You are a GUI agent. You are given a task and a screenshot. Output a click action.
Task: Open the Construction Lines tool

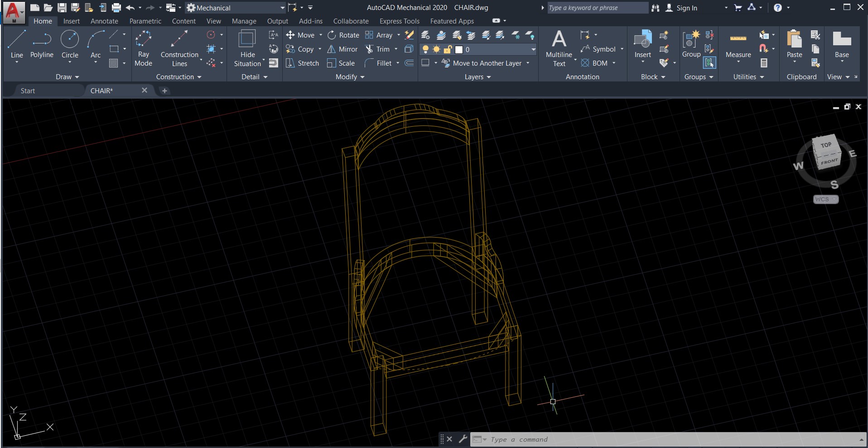point(179,48)
